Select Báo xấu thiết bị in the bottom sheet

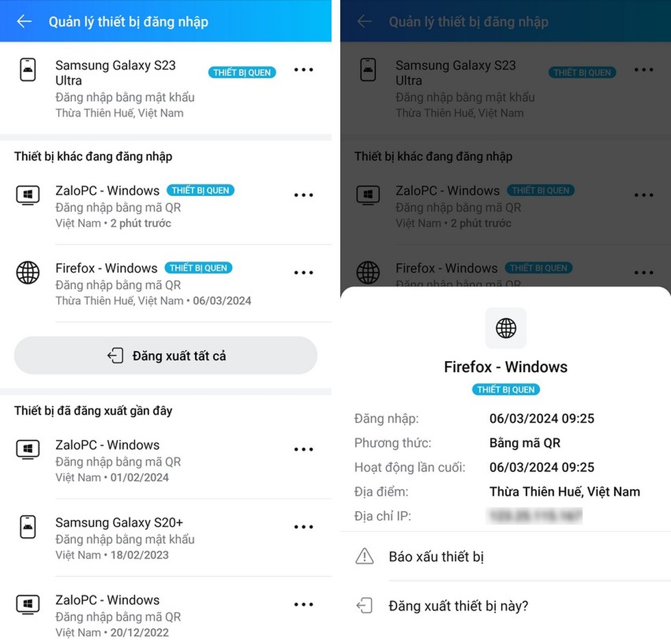(436, 556)
